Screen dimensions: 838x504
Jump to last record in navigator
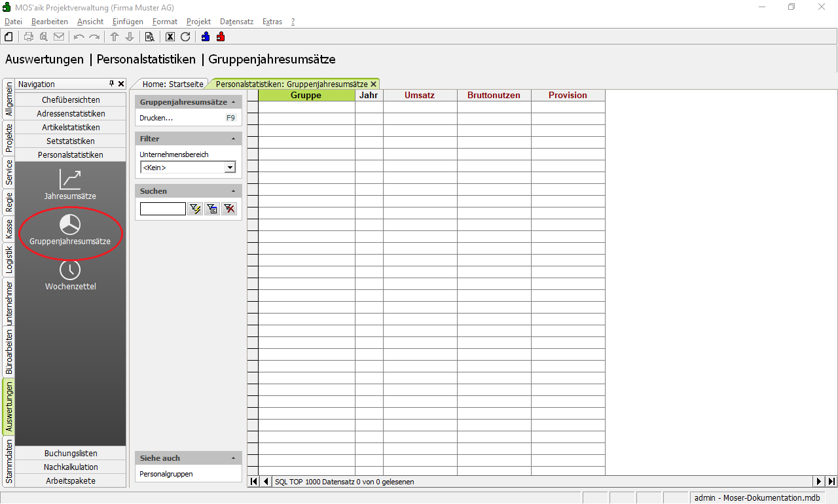pyautogui.click(x=831, y=482)
